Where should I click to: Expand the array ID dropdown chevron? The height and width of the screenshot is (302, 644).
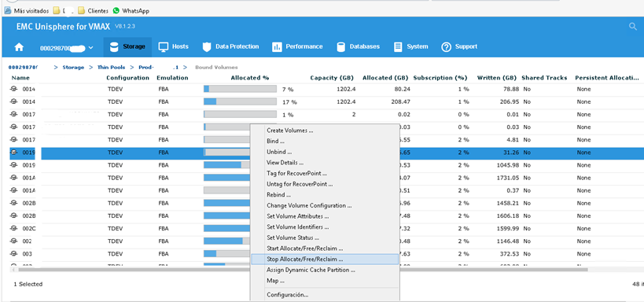click(x=90, y=48)
